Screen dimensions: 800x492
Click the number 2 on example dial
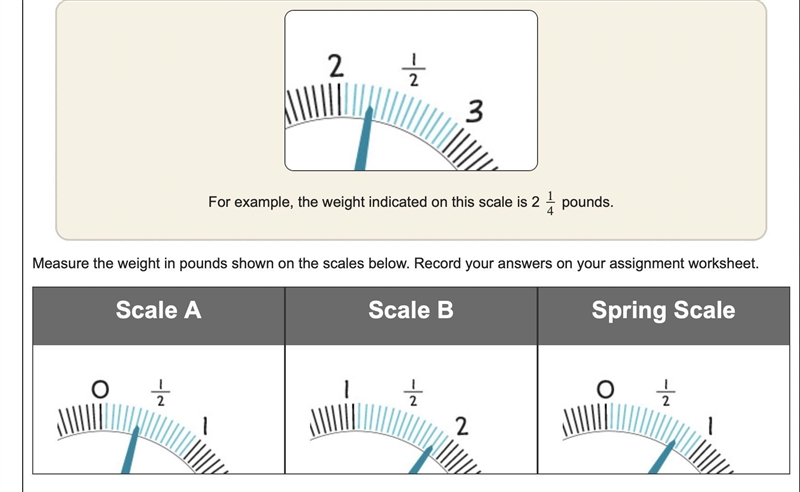(x=336, y=66)
